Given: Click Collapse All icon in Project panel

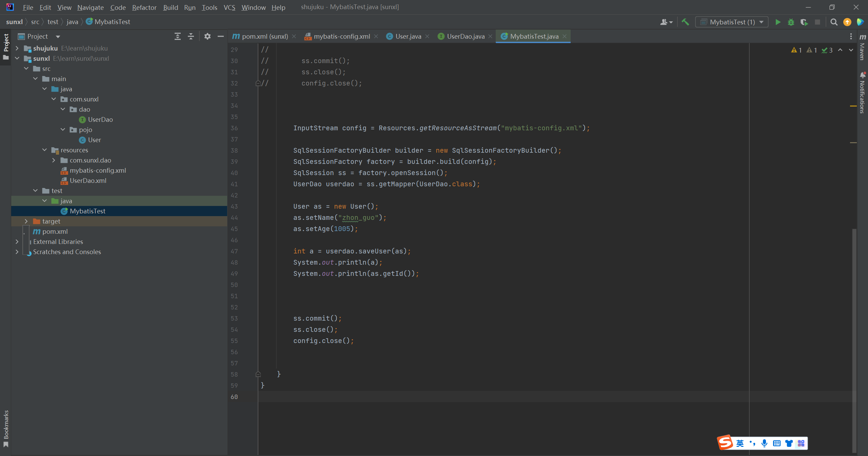Looking at the screenshot, I should click(x=191, y=36).
